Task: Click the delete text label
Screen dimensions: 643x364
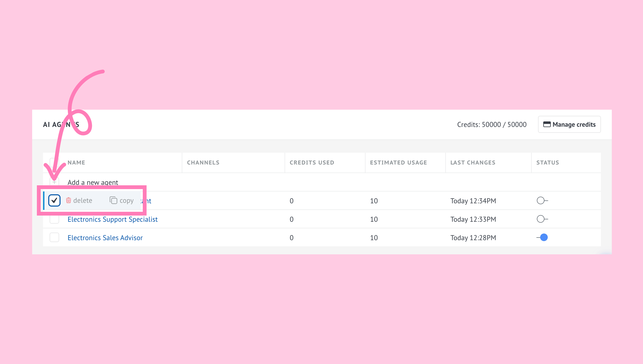Action: point(83,200)
